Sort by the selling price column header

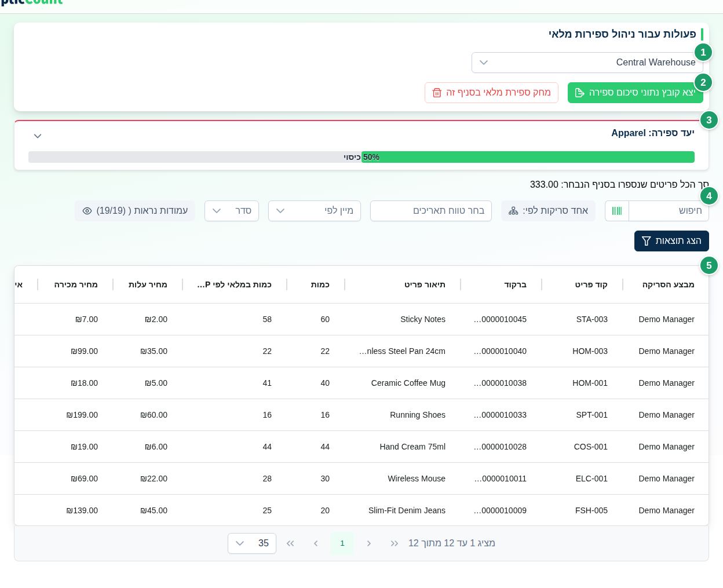coord(76,284)
